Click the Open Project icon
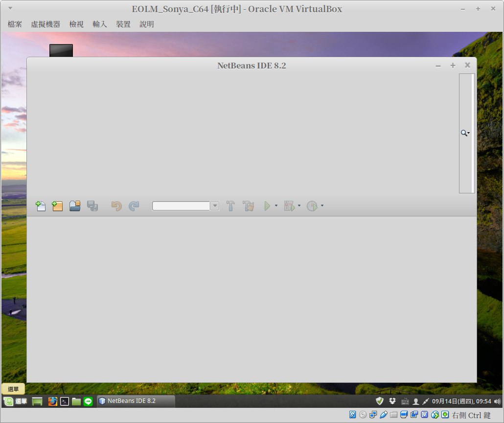Screen dimensions: 504x423 (x=75, y=206)
